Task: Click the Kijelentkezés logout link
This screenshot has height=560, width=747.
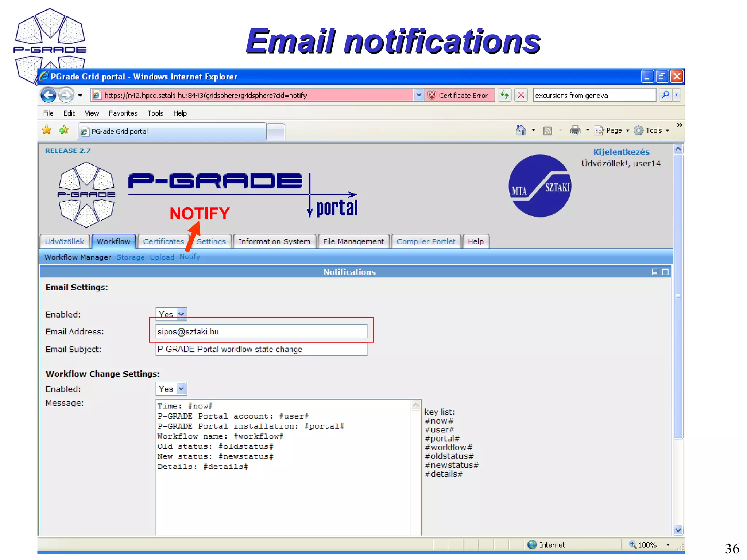Action: (x=621, y=152)
